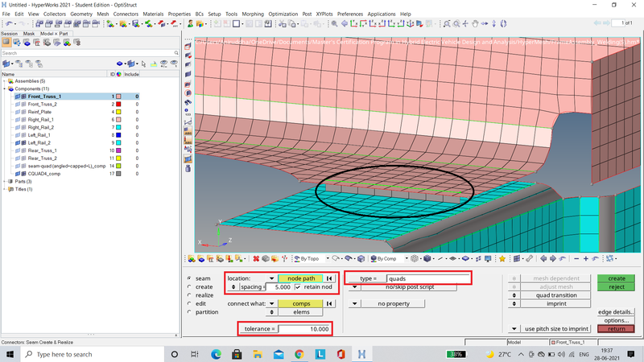Image resolution: width=644 pixels, height=362 pixels.
Task: Expand the Assemblies tree node
Action: 5,81
